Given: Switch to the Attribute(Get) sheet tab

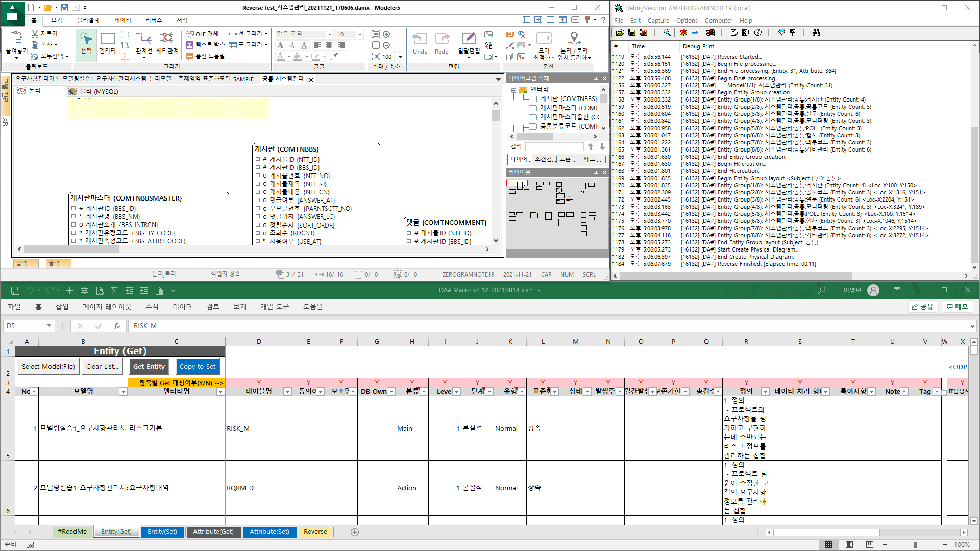Looking at the screenshot, I should click(213, 532).
